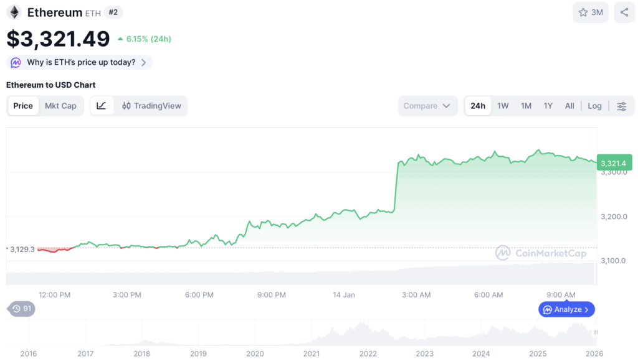Click the ETH ticker symbol

(93, 13)
